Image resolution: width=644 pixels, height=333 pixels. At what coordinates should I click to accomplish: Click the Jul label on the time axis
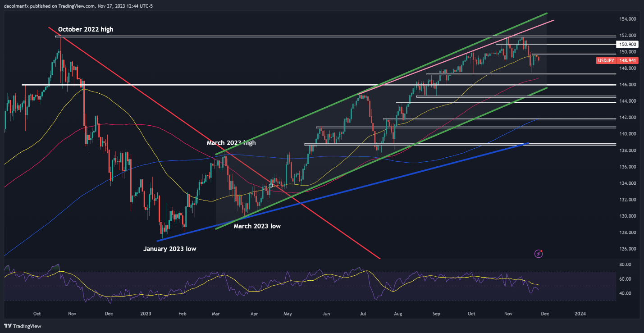[363, 314]
